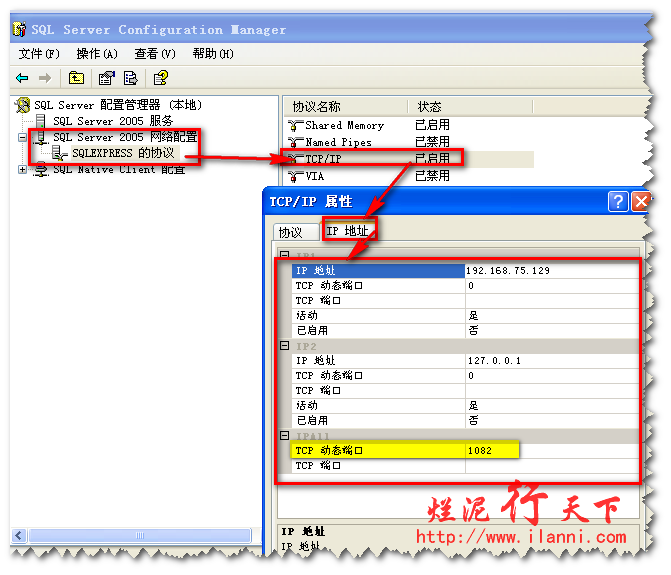Click the Back arrow toolbar icon
The height and width of the screenshot is (575, 671).
[22, 78]
